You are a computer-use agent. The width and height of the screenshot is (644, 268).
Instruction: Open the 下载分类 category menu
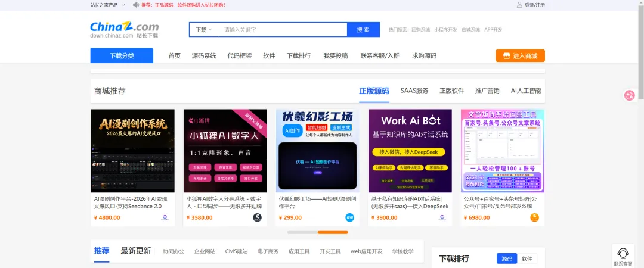(122, 56)
